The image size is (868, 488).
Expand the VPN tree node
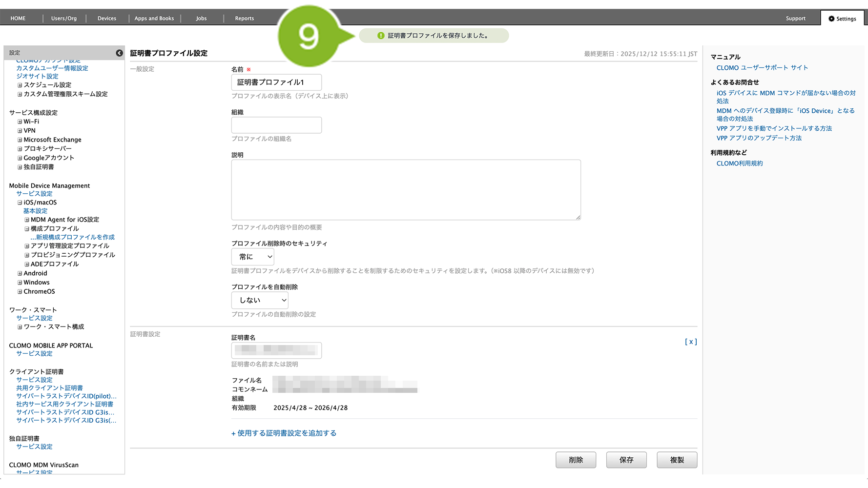[20, 131]
